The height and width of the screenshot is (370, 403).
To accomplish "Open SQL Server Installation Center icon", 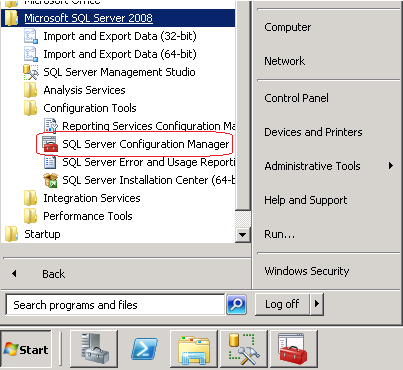I will click(x=50, y=180).
